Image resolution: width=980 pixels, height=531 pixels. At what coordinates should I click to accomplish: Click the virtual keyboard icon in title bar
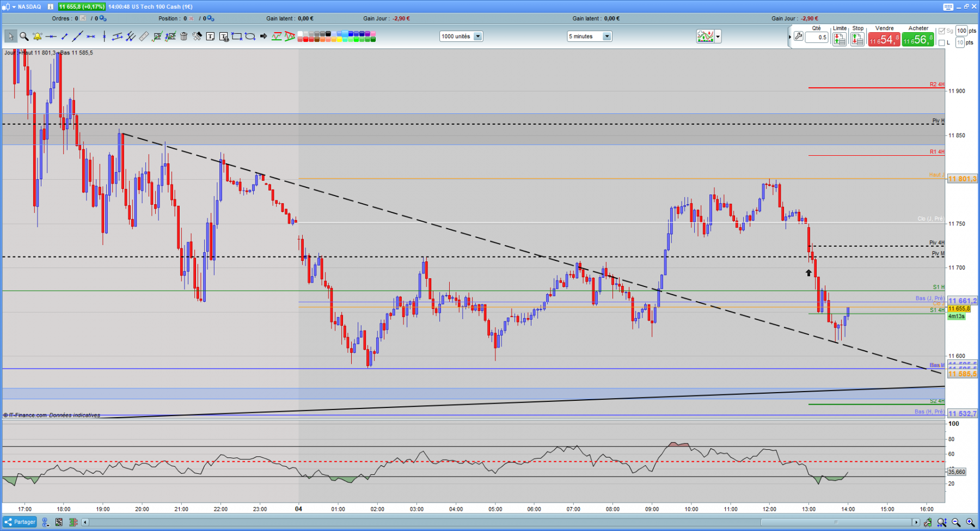(x=948, y=7)
